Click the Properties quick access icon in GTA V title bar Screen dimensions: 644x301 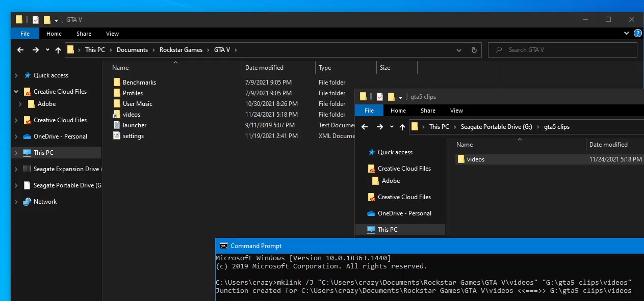(x=36, y=20)
